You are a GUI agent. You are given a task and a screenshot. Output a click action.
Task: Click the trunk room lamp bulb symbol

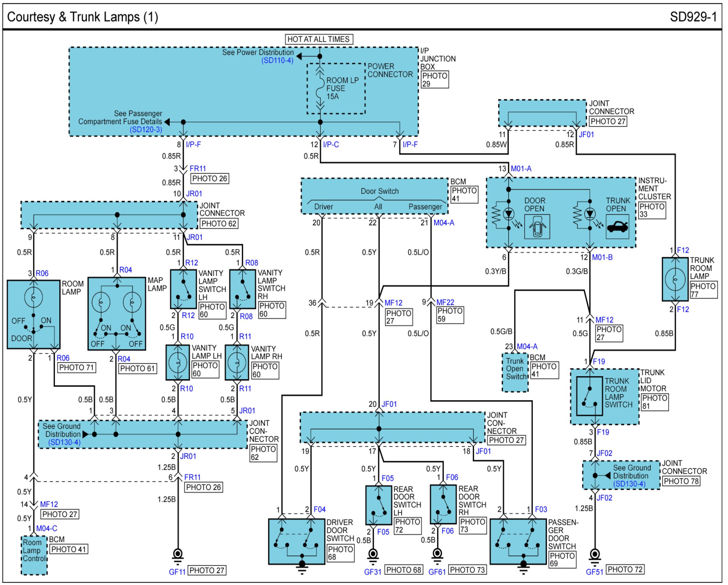pyautogui.click(x=675, y=280)
